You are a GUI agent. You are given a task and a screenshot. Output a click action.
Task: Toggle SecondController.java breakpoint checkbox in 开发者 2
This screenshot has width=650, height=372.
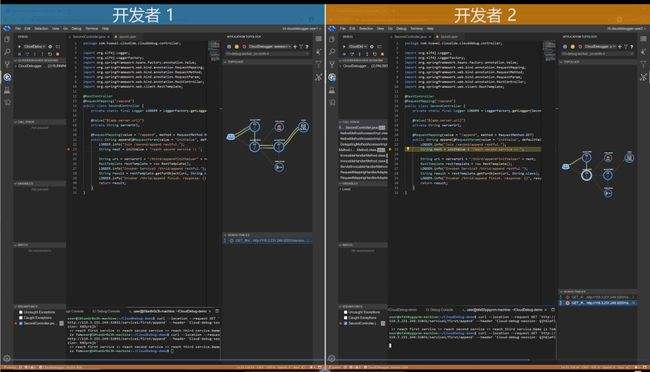(x=345, y=323)
